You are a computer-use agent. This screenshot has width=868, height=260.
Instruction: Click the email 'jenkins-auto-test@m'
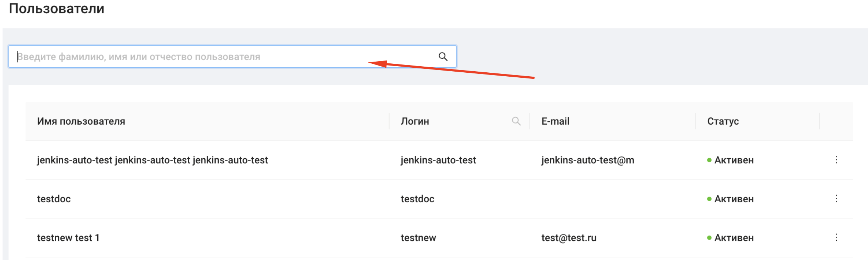point(587,160)
